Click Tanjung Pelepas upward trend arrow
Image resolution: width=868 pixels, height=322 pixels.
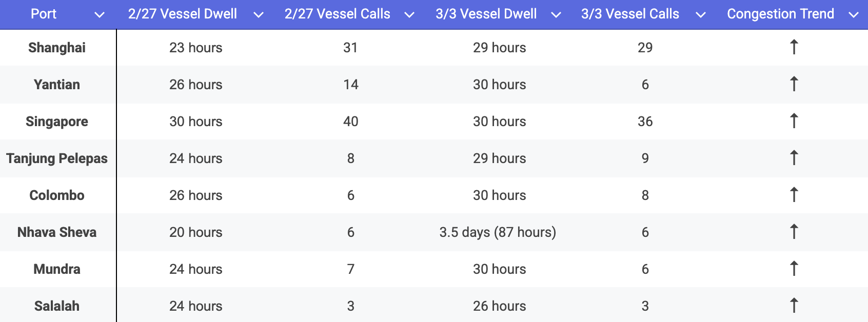[x=794, y=158]
